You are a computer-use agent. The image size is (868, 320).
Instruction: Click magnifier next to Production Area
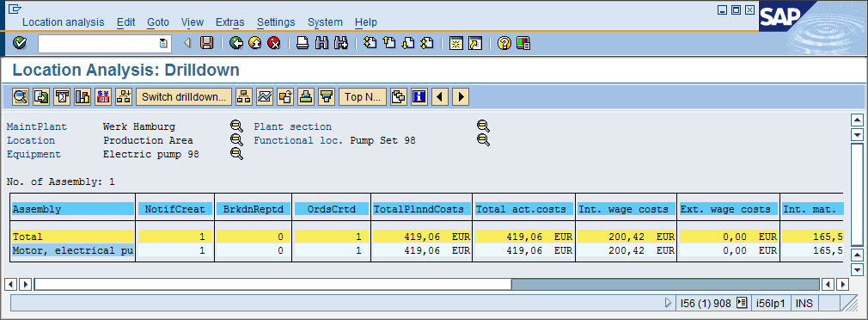pos(237,140)
